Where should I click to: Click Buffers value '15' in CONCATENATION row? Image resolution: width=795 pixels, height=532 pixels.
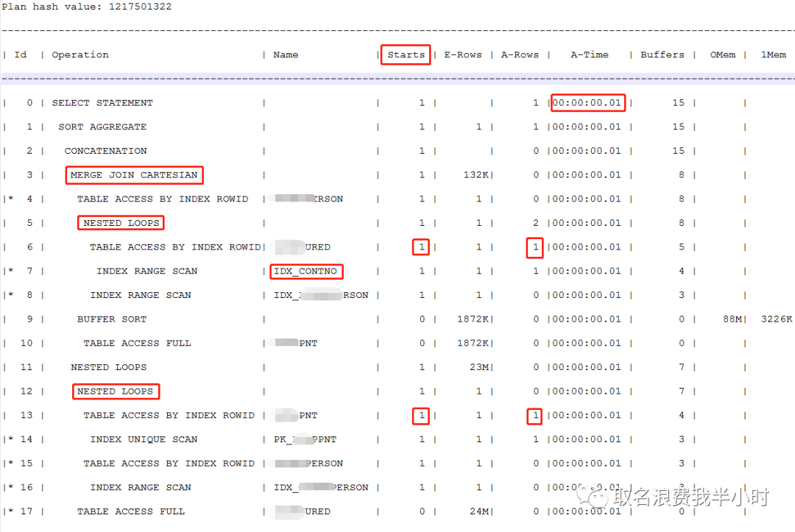point(679,151)
